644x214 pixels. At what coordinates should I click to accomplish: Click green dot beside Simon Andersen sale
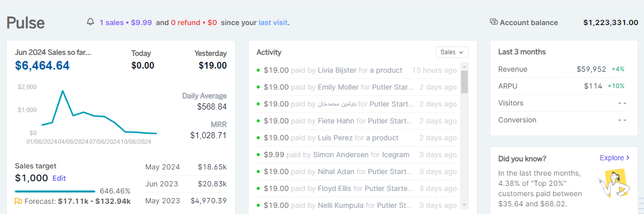point(258,155)
